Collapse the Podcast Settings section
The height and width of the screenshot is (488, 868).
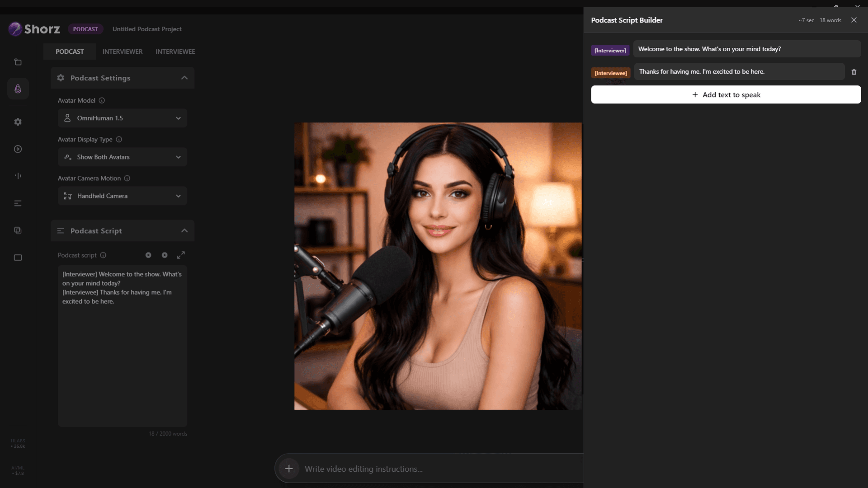tap(184, 78)
